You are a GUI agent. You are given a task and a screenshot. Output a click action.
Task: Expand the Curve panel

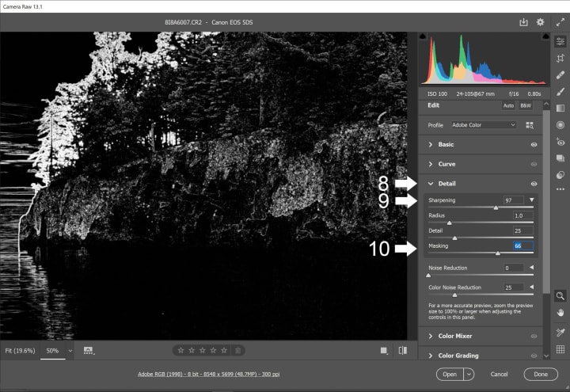point(431,164)
